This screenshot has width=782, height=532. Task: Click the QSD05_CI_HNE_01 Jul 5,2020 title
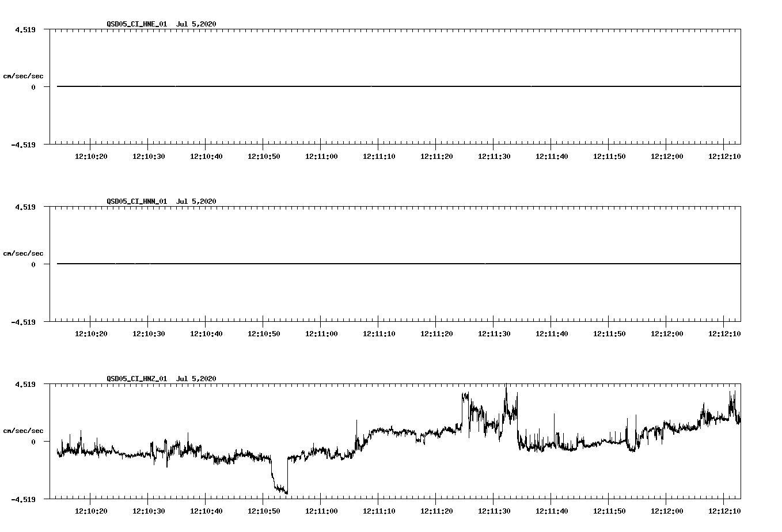[161, 24]
